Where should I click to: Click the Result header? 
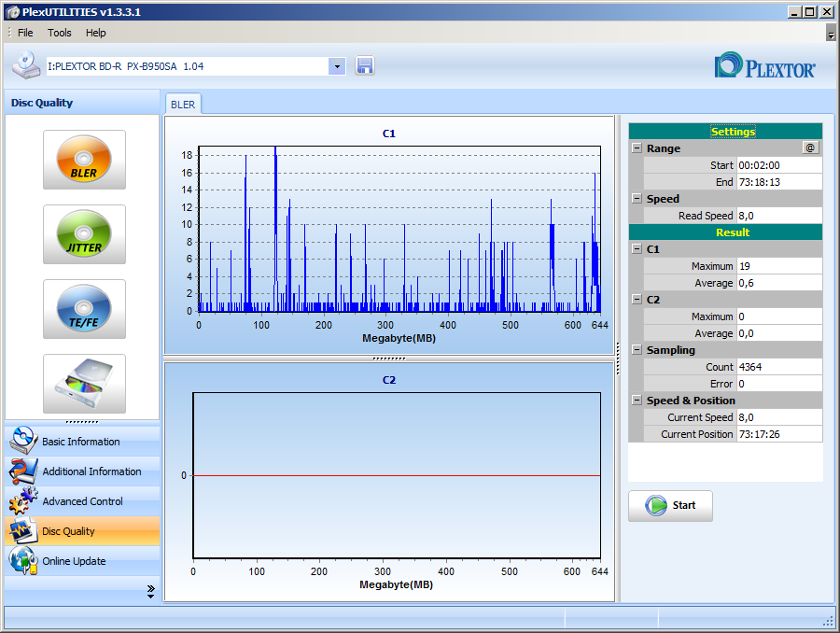(x=725, y=232)
